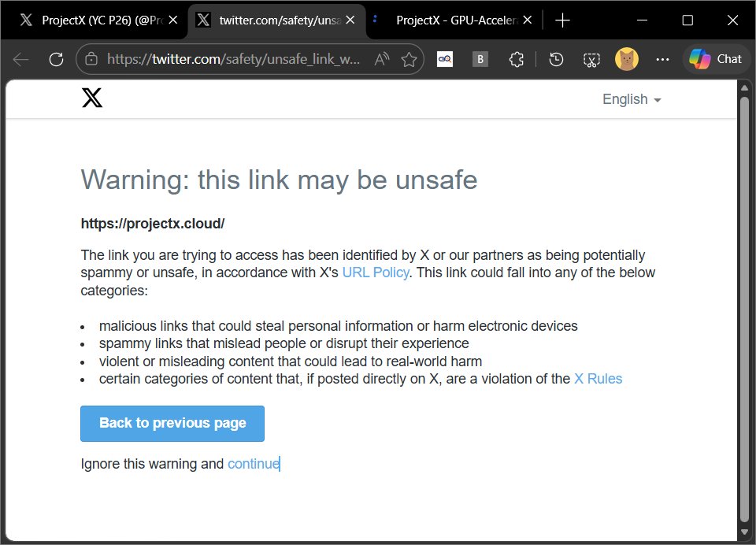Viewport: 756px width, 545px height.
Task: Go back using the browser back arrow
Action: point(20,59)
